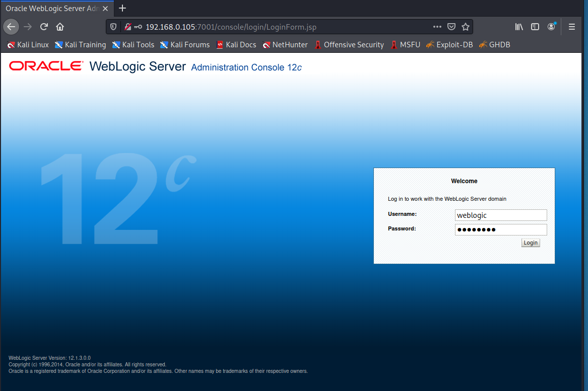
Task: Select the Oracle WebLogic Server Admin tab
Action: click(52, 8)
